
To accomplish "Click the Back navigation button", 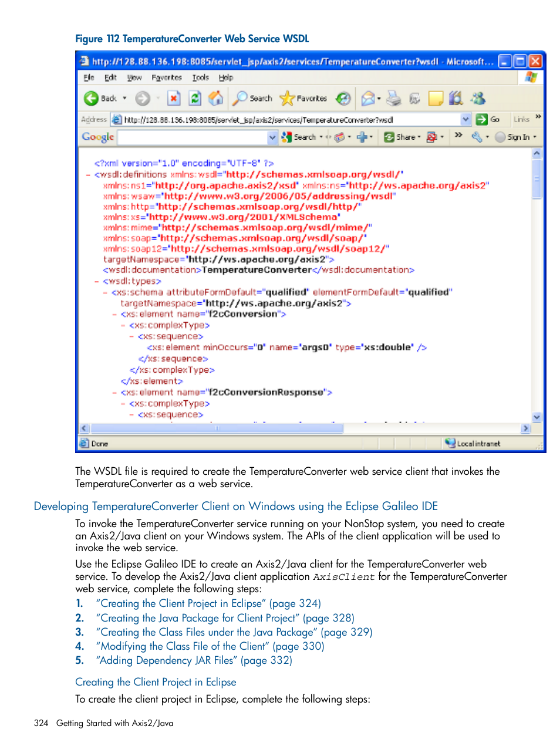I will tap(100, 99).
